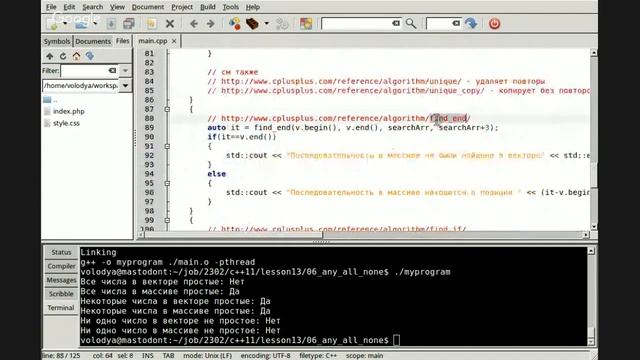Find text with magnifier icon
Viewport: 640px width, 360px height.
click(x=411, y=24)
